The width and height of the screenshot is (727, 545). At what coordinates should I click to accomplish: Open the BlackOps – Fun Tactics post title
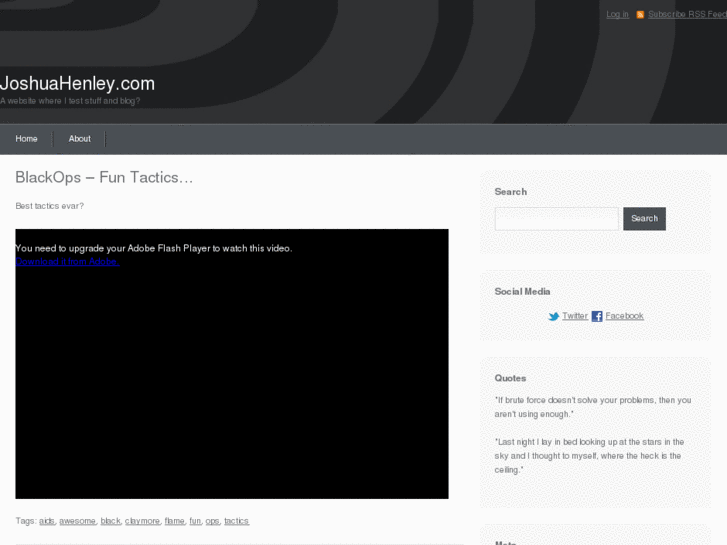coord(104,177)
